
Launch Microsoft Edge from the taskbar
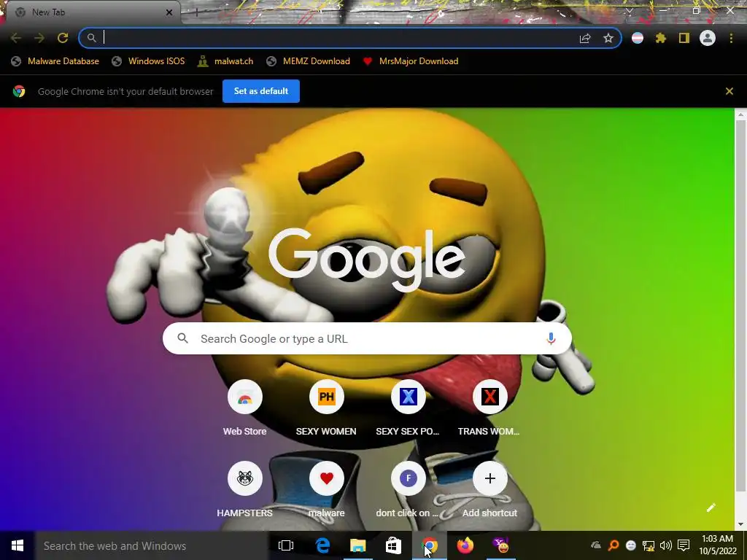click(322, 545)
